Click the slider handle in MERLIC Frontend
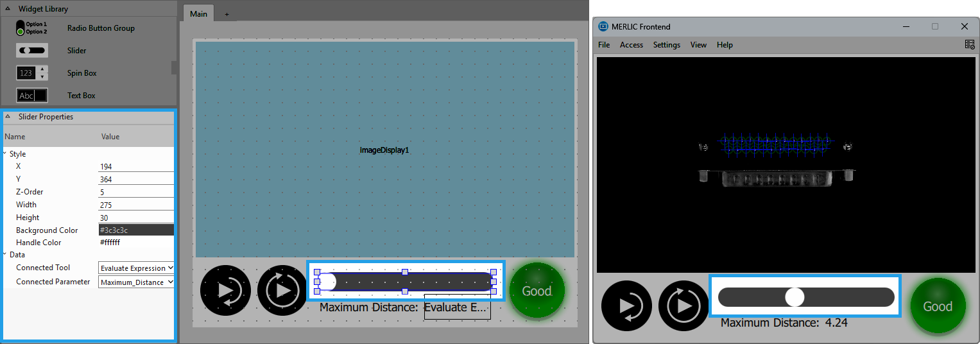980x344 pixels. [795, 297]
